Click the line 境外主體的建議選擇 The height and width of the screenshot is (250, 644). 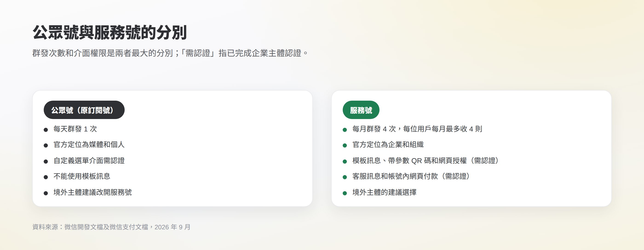(x=385, y=192)
